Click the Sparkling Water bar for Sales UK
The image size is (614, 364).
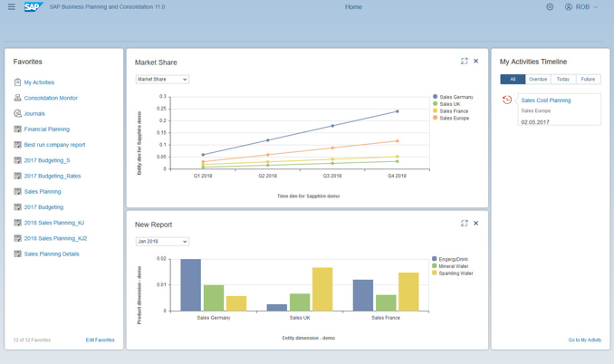click(x=322, y=289)
